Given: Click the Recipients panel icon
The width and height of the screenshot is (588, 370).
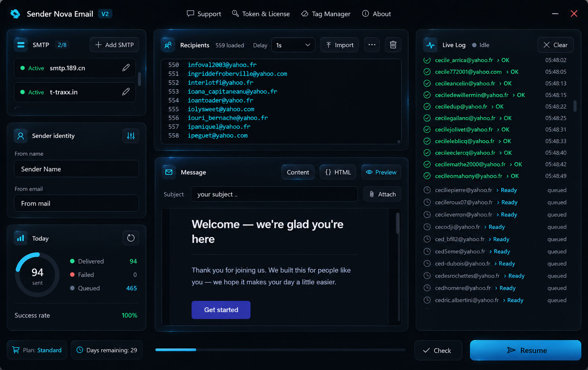Looking at the screenshot, I should [x=168, y=45].
